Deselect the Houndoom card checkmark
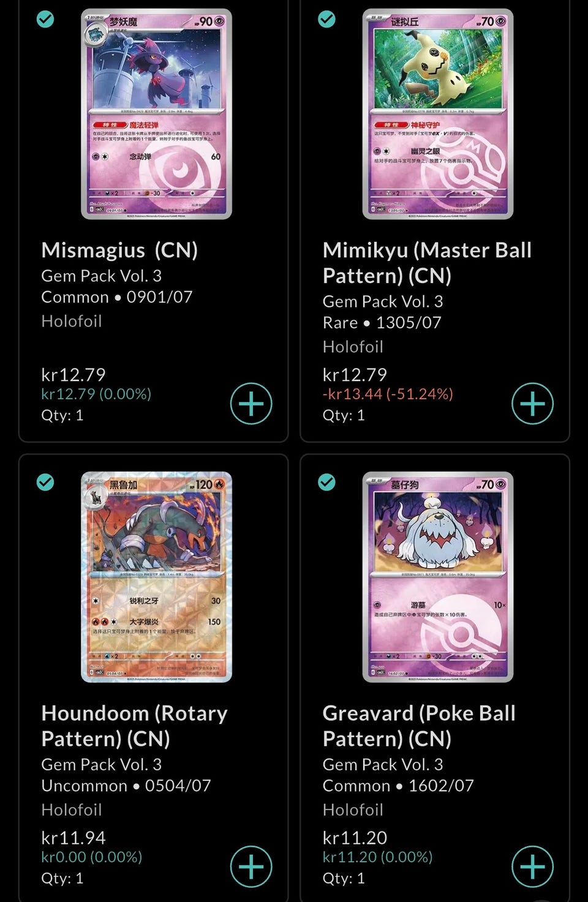Screen dimensions: 588x902 45,482
